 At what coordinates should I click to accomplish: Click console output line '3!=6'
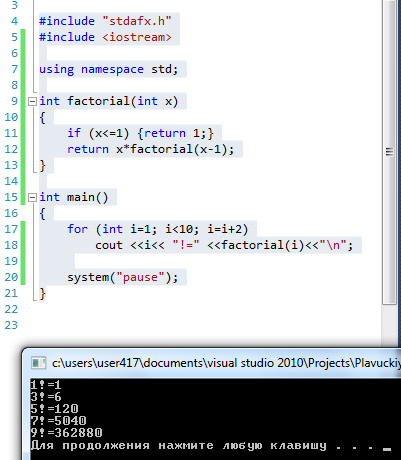(46, 397)
